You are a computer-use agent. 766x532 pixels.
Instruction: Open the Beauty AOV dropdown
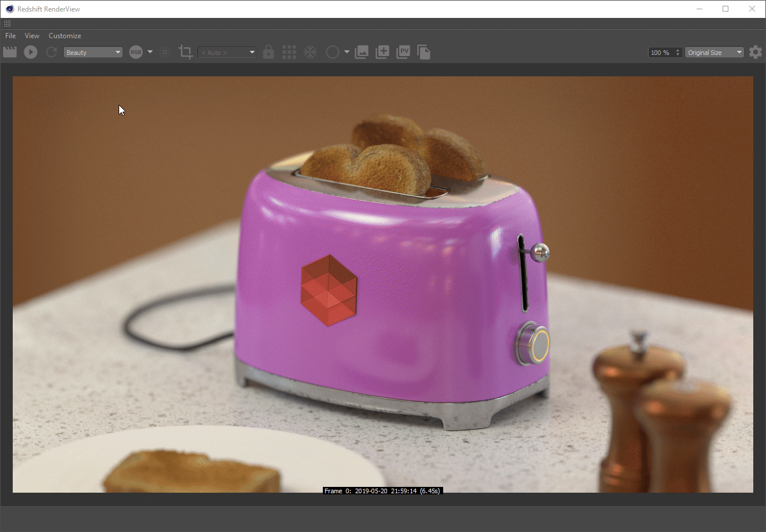coord(93,52)
